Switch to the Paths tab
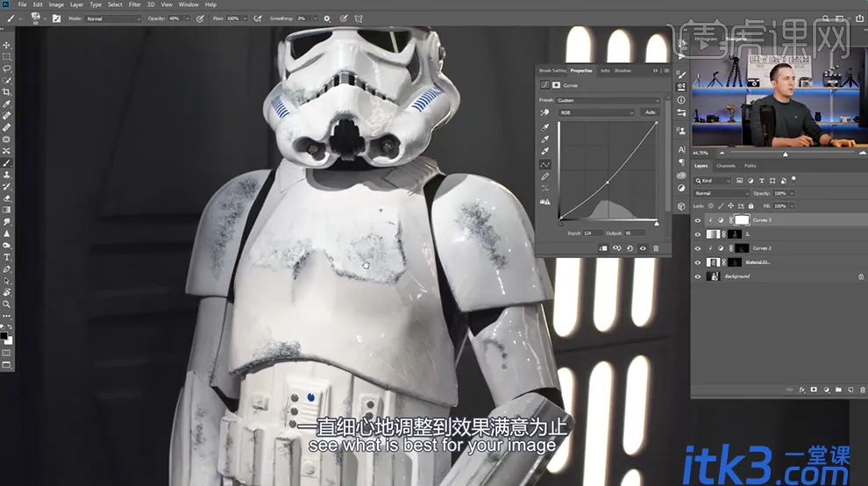The image size is (868, 486). [x=751, y=166]
